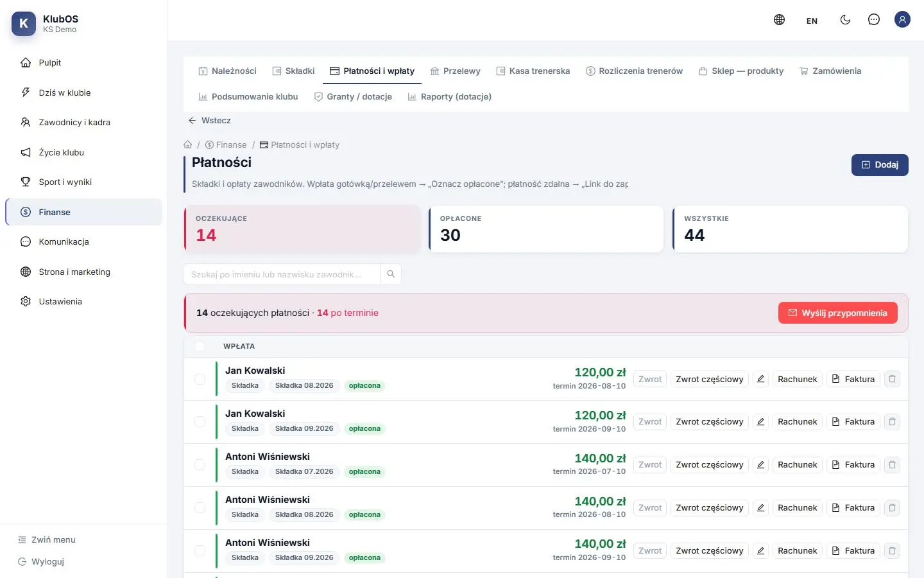The height and width of the screenshot is (578, 924).
Task: Select checkbox for Antoni Wiśniewski Składka 08.2026
Action: tap(200, 508)
